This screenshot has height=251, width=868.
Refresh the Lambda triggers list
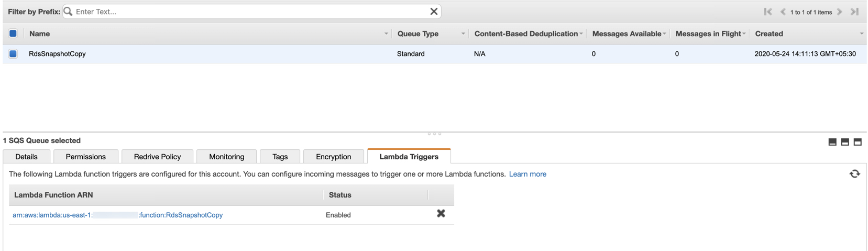pos(854,174)
